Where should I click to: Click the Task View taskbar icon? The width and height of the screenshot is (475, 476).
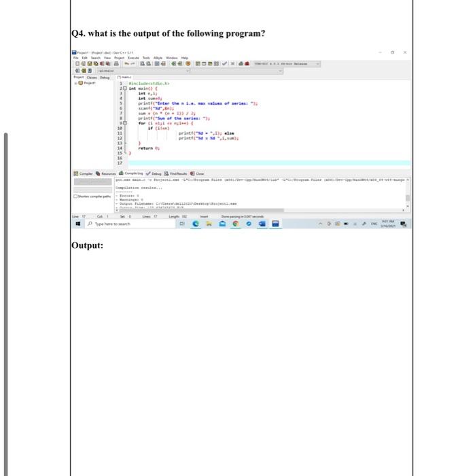pyautogui.click(x=182, y=224)
